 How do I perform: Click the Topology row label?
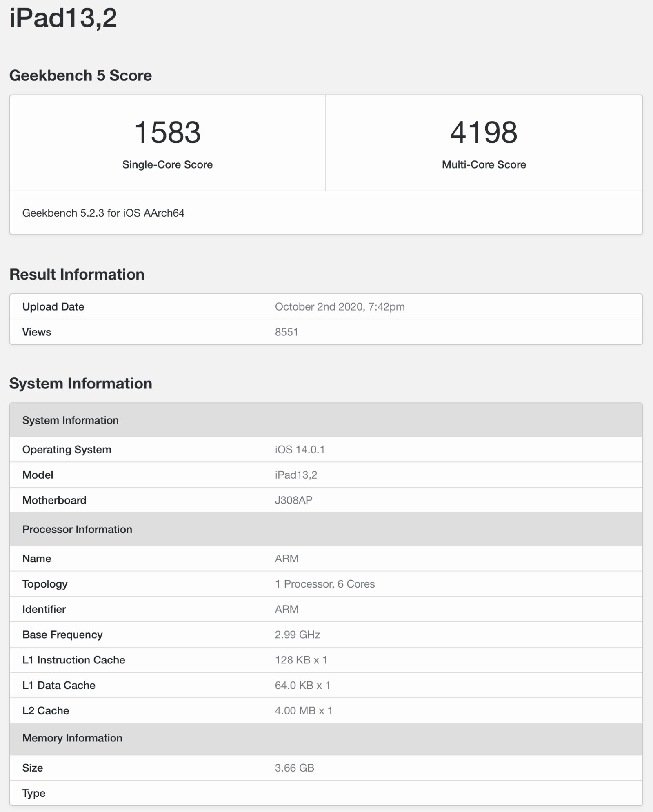tap(45, 584)
